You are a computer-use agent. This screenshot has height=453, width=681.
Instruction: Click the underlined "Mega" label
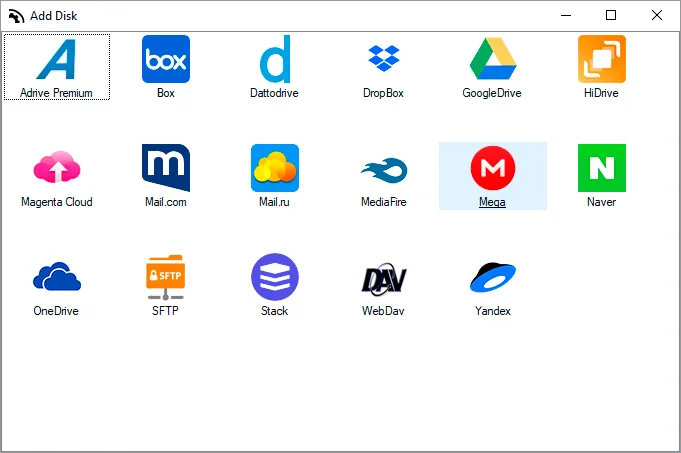(492, 202)
